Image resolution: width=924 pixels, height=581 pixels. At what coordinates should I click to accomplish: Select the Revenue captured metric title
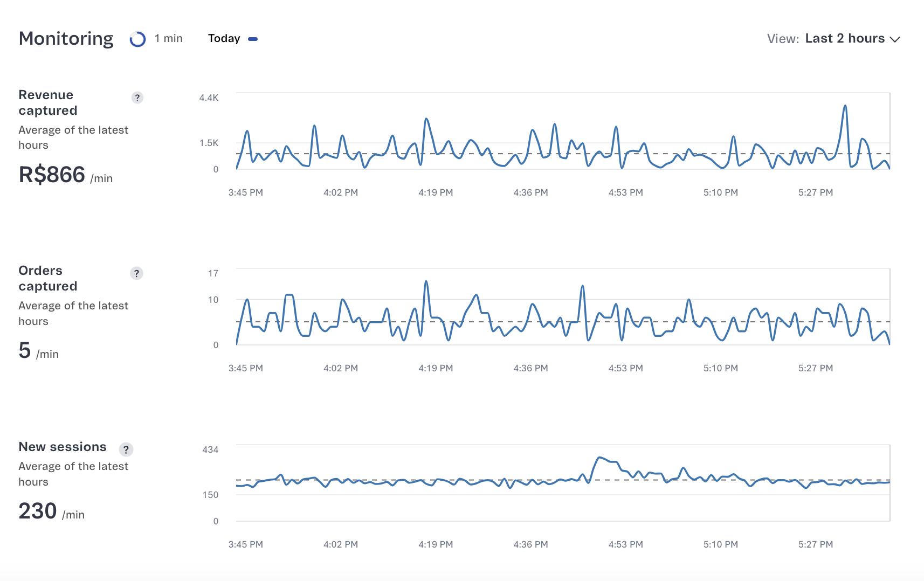(x=48, y=102)
